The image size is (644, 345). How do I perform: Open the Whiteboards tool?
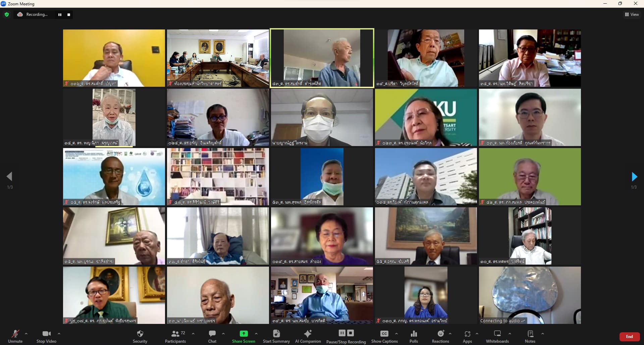[497, 336]
